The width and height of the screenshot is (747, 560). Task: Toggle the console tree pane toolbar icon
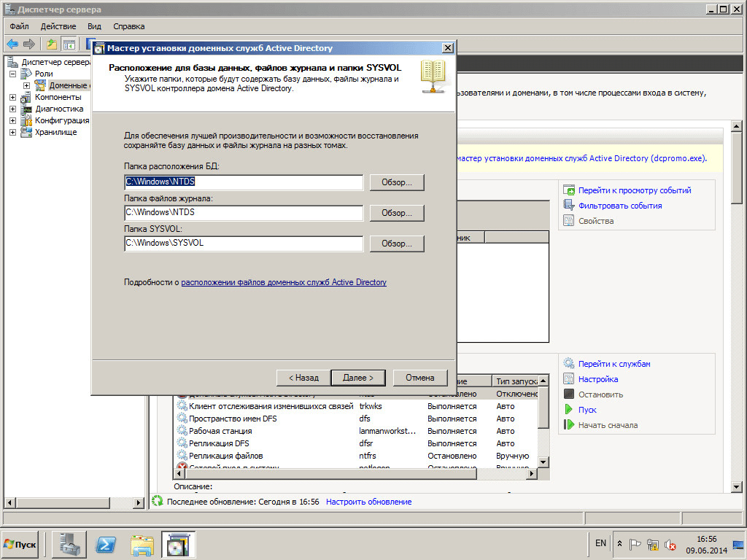[69, 44]
